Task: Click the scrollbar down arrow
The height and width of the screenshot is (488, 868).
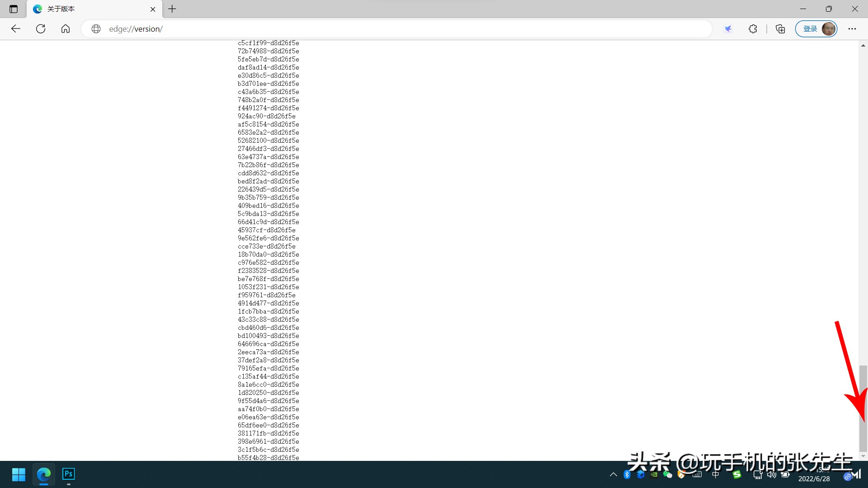Action: pos(863,456)
